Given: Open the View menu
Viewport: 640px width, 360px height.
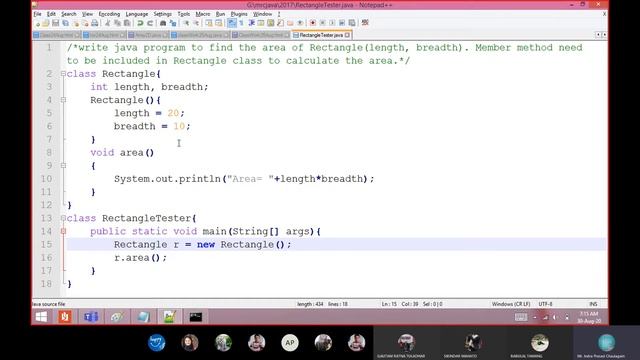Looking at the screenshot, I should pos(87,14).
